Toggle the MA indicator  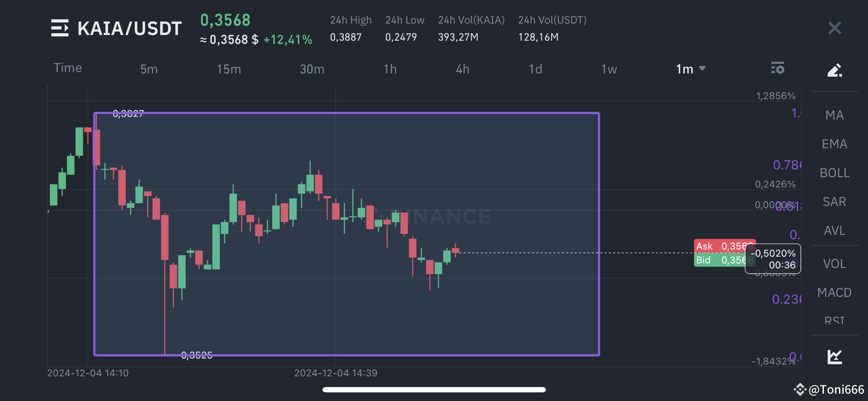(x=835, y=115)
